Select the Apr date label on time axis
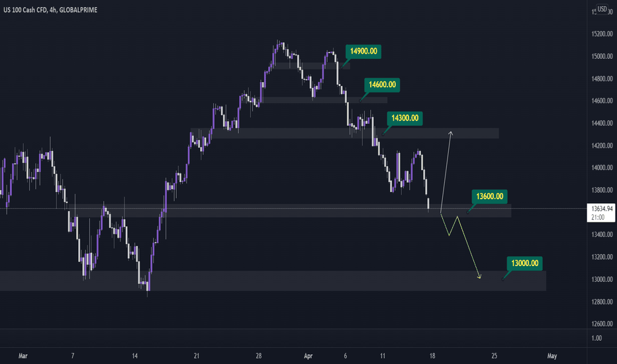 pyautogui.click(x=308, y=356)
